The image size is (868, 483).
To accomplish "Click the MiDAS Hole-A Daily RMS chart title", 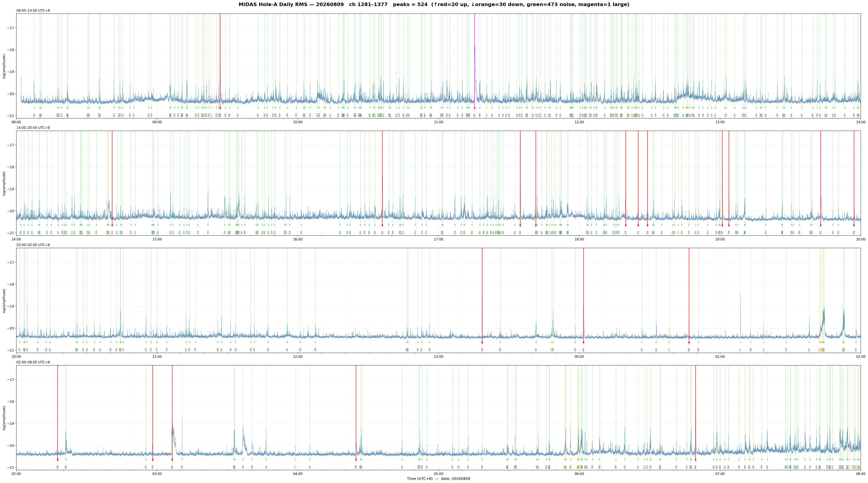I will tap(434, 5).
